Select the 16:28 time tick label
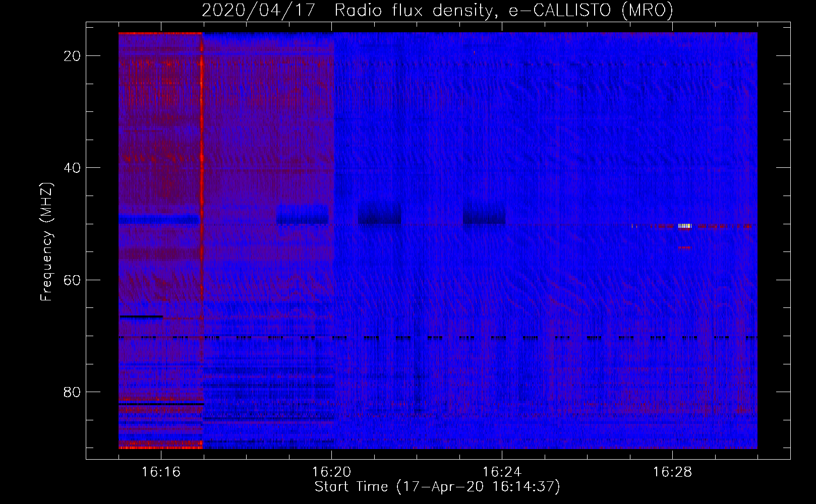This screenshot has width=816, height=504. (x=672, y=472)
